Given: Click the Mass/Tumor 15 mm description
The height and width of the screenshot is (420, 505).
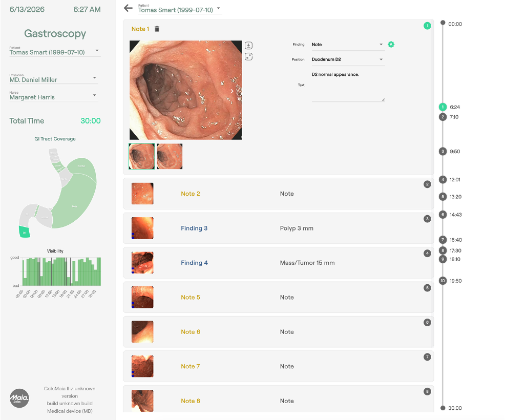Looking at the screenshot, I should pos(307,262).
